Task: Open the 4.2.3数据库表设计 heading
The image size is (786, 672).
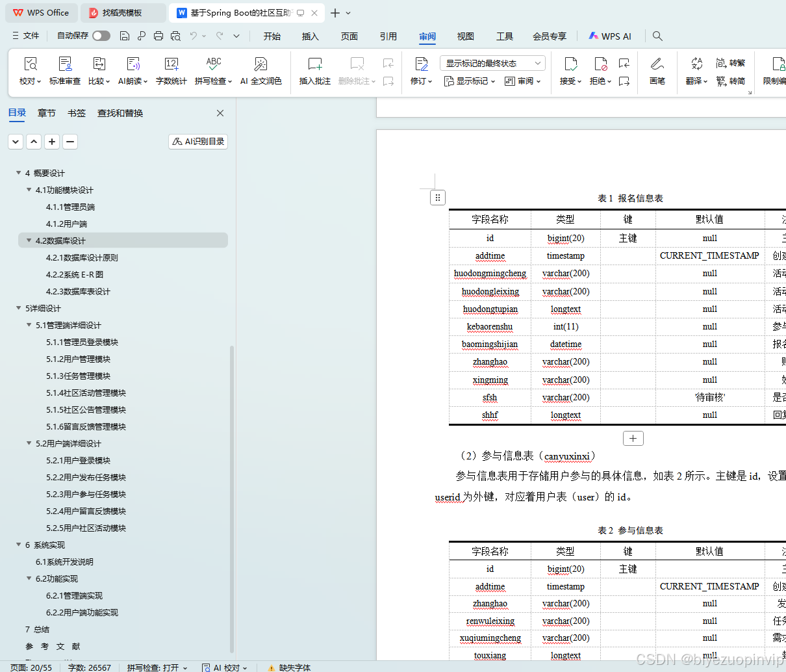Action: coord(78,291)
